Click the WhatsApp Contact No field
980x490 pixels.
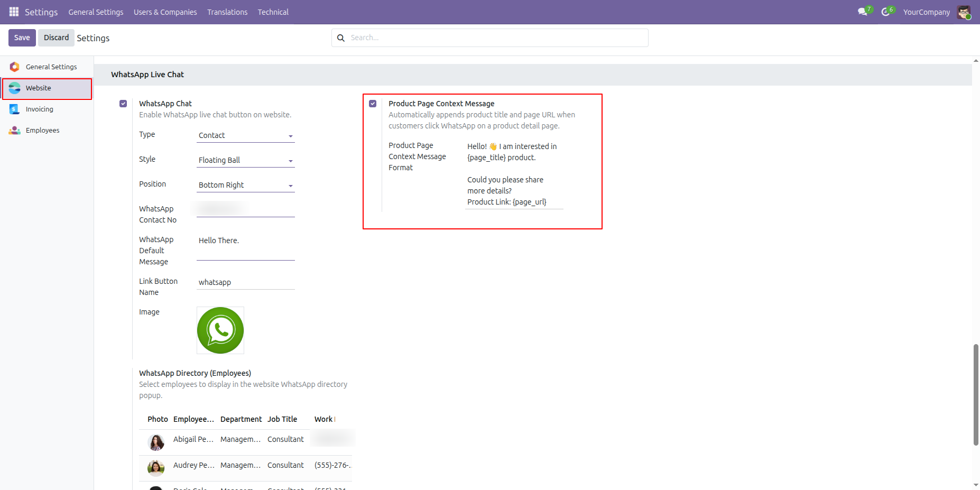point(245,209)
